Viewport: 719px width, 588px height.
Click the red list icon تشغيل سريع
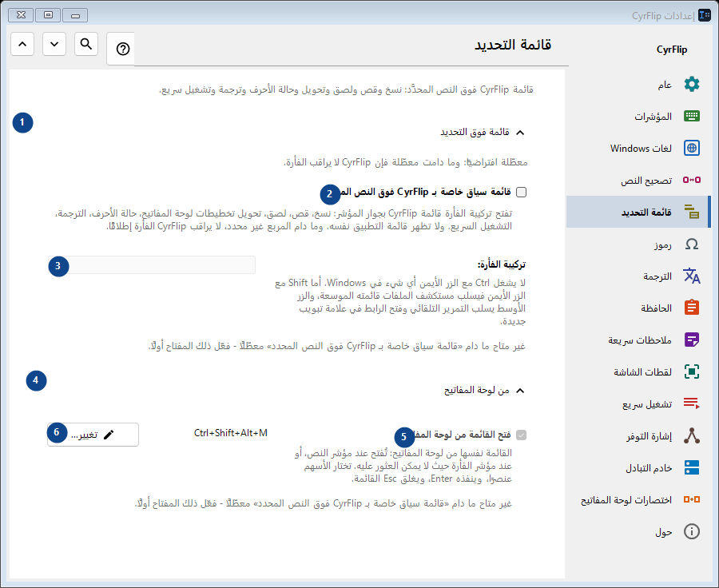pos(692,403)
